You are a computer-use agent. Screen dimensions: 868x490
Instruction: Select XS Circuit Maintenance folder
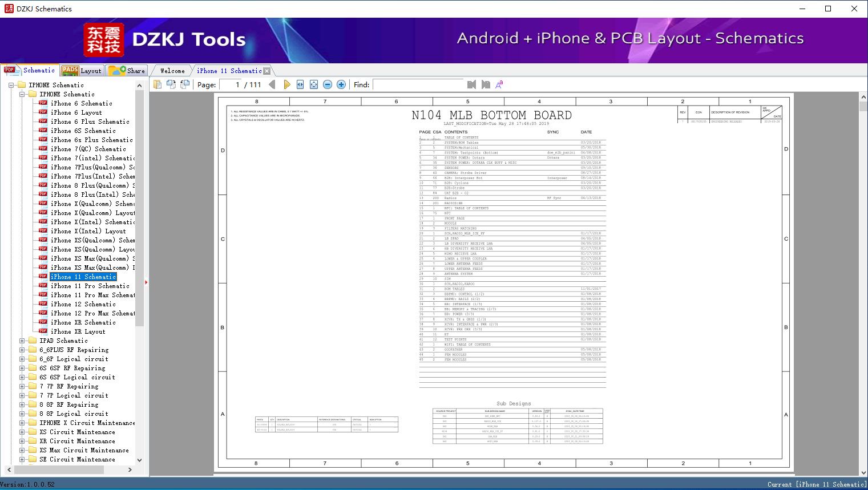coord(77,432)
